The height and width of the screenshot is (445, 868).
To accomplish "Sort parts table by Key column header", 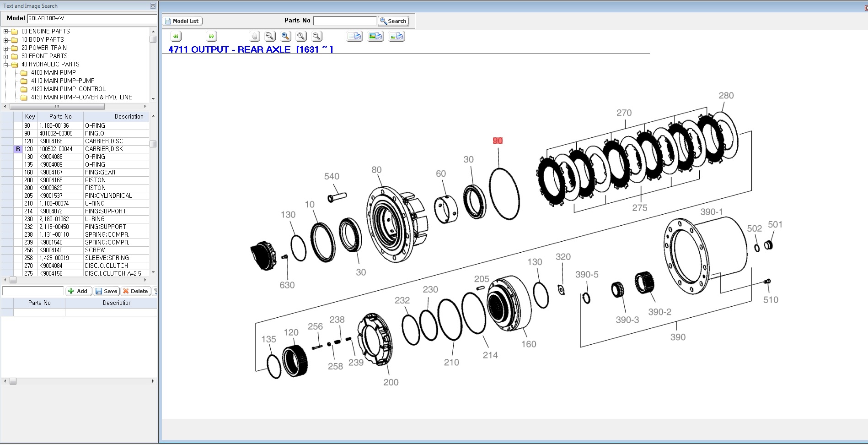I will [x=30, y=117].
